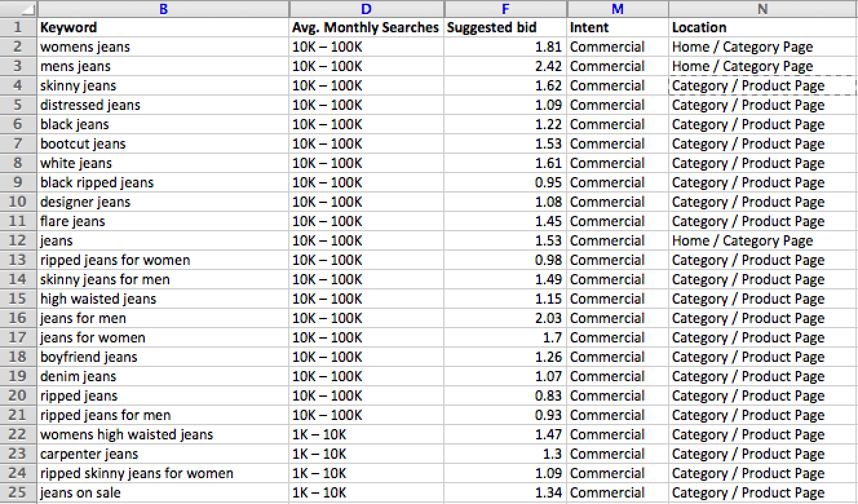The width and height of the screenshot is (858, 504).
Task: Click the select-all corner triangle
Action: 19,9
